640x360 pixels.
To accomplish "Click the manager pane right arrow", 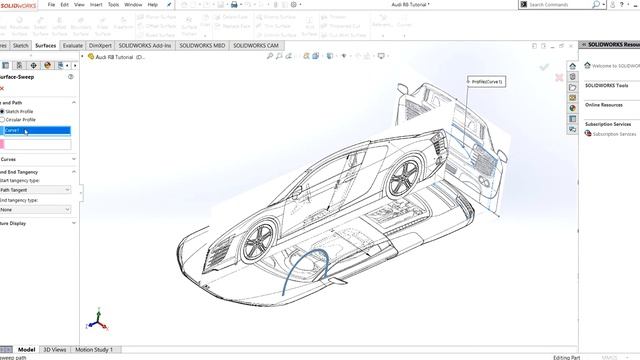I will click(75, 66).
